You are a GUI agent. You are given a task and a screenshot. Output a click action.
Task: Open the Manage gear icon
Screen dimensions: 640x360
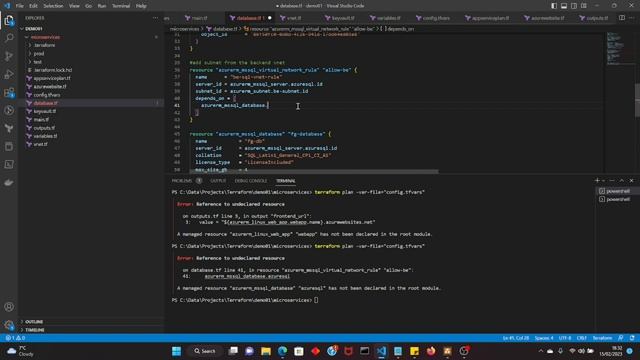9,325
